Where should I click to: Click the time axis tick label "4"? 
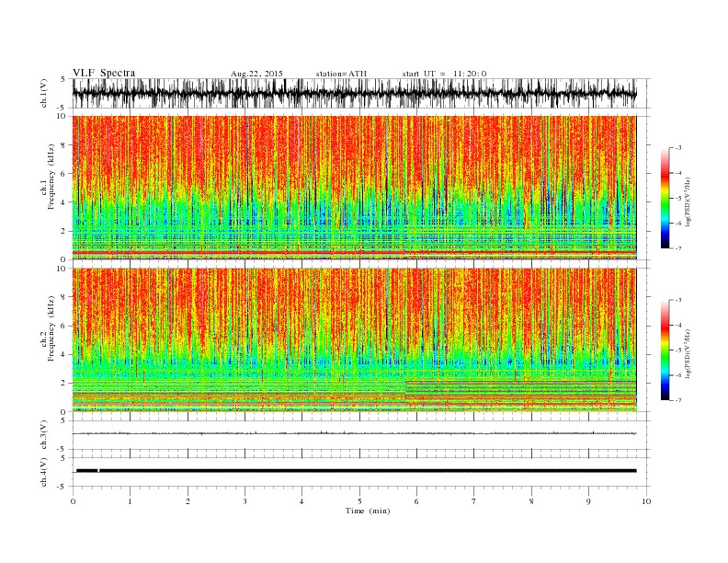point(302,501)
